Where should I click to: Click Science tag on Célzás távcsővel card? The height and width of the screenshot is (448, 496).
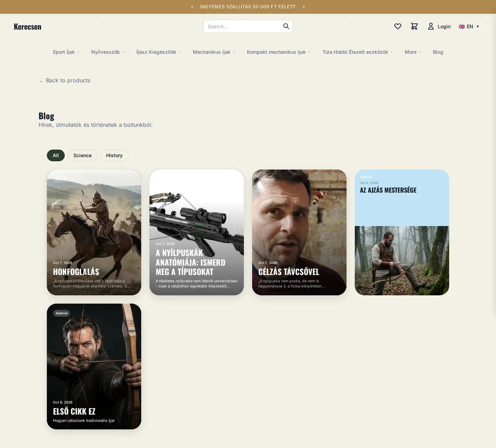[267, 179]
